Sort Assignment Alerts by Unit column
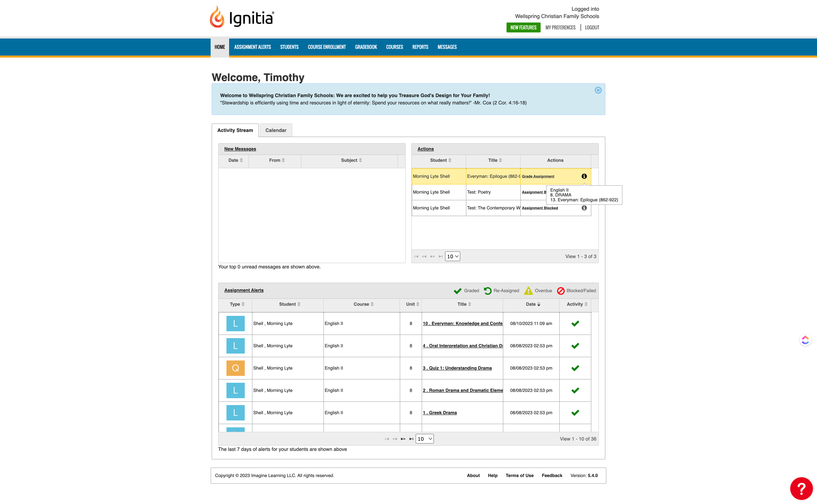The height and width of the screenshot is (504, 817). [412, 304]
